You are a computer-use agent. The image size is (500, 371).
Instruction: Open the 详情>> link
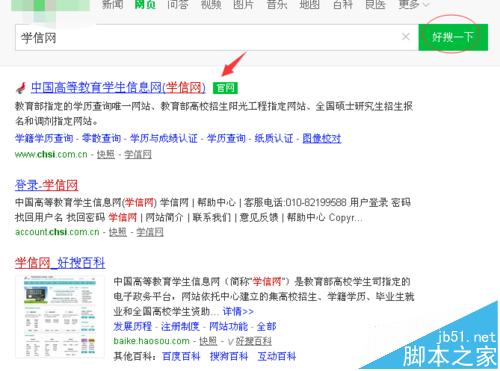(238, 312)
